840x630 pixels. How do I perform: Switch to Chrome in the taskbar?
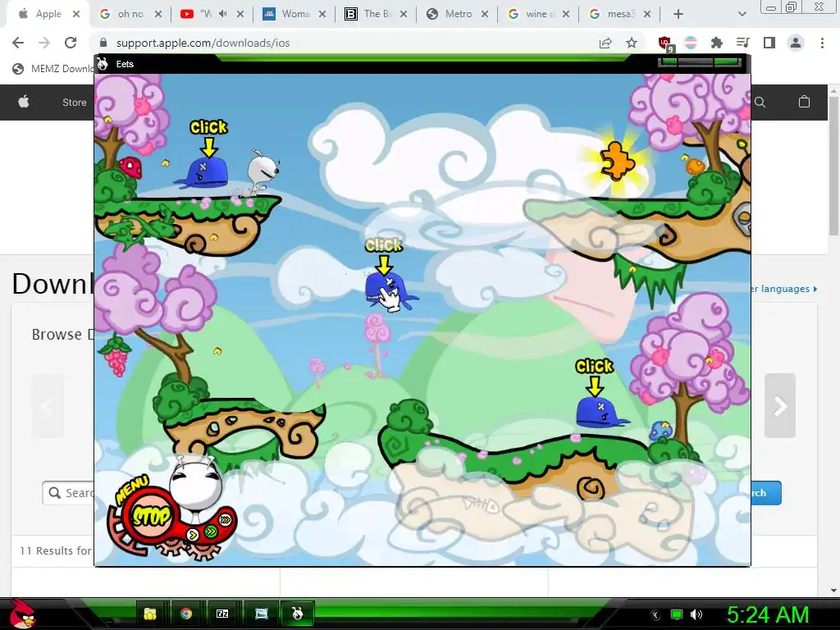pyautogui.click(x=186, y=614)
